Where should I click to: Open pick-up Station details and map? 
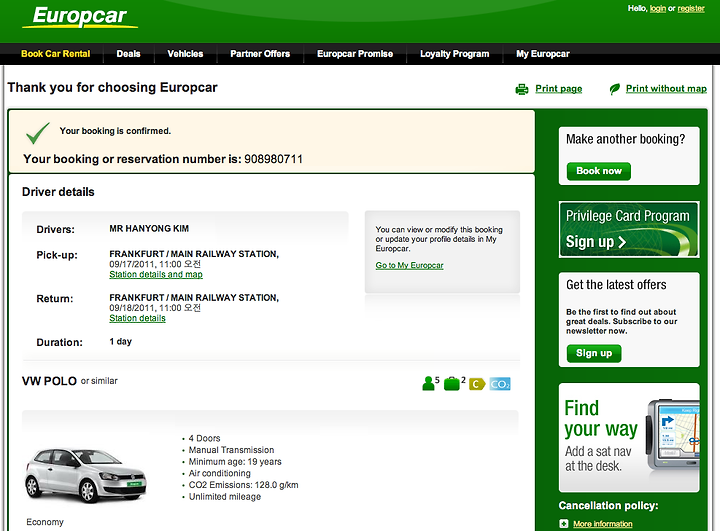coord(156,274)
